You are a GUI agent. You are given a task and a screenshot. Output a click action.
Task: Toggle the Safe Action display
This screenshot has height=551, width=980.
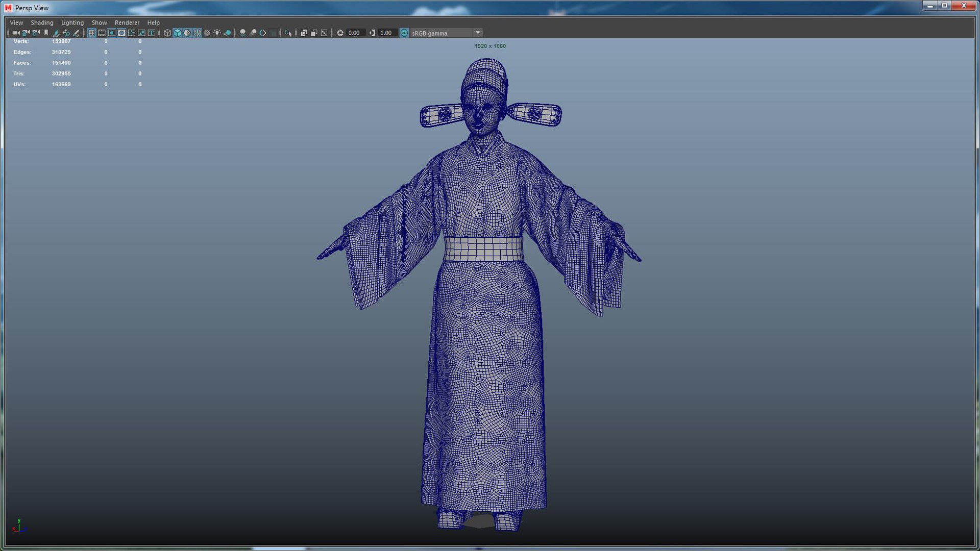[141, 33]
